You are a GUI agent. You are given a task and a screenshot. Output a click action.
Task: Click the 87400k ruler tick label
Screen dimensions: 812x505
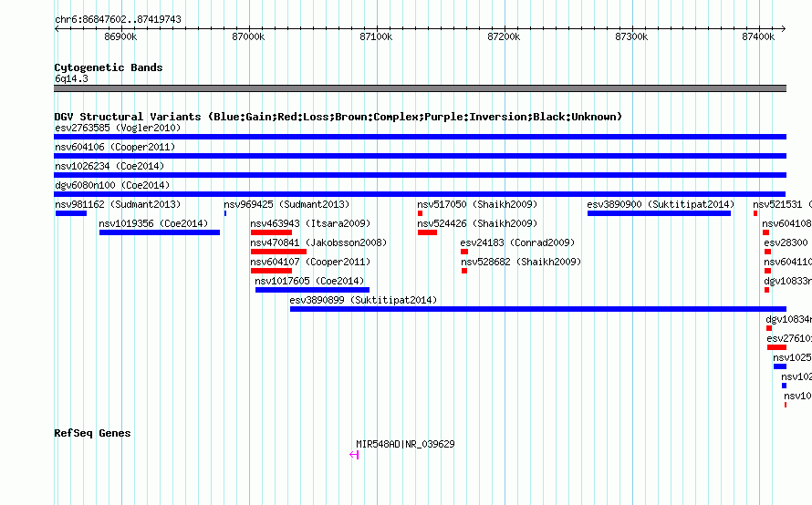(758, 36)
